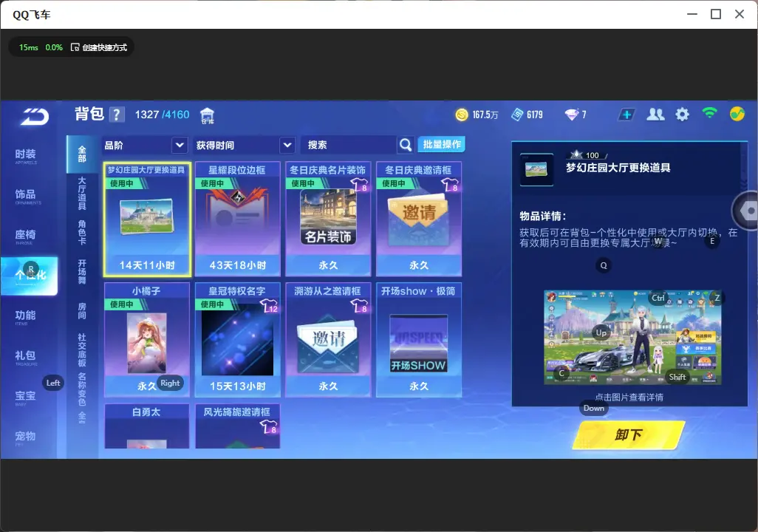Select the 溯游从之邀请框 item card
The image size is (758, 532).
[x=328, y=339]
